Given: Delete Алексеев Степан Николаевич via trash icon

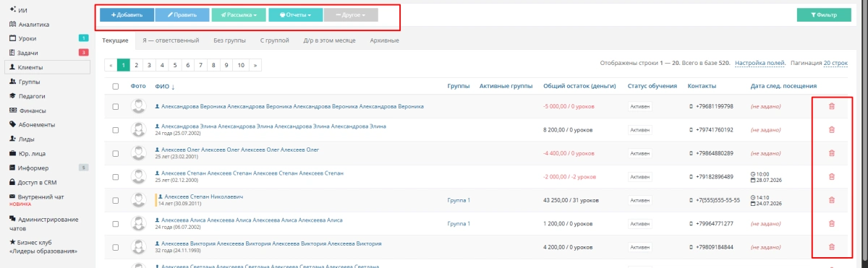Looking at the screenshot, I should tap(831, 200).
